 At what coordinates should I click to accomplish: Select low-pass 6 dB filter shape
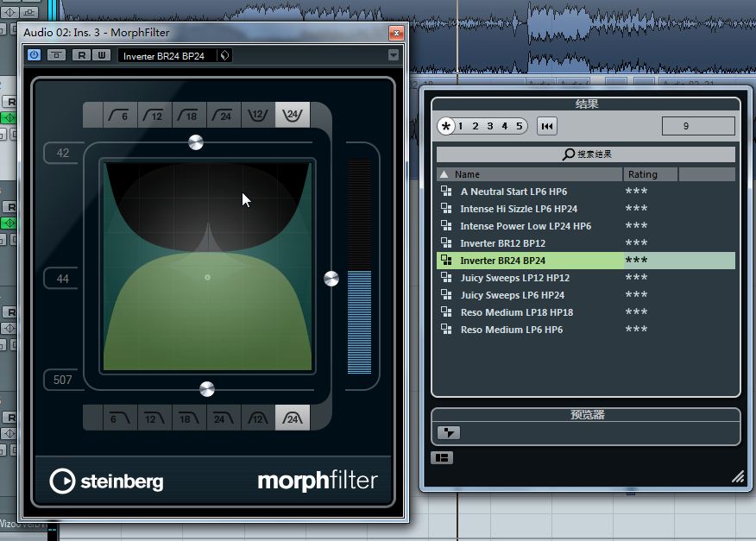click(120, 418)
